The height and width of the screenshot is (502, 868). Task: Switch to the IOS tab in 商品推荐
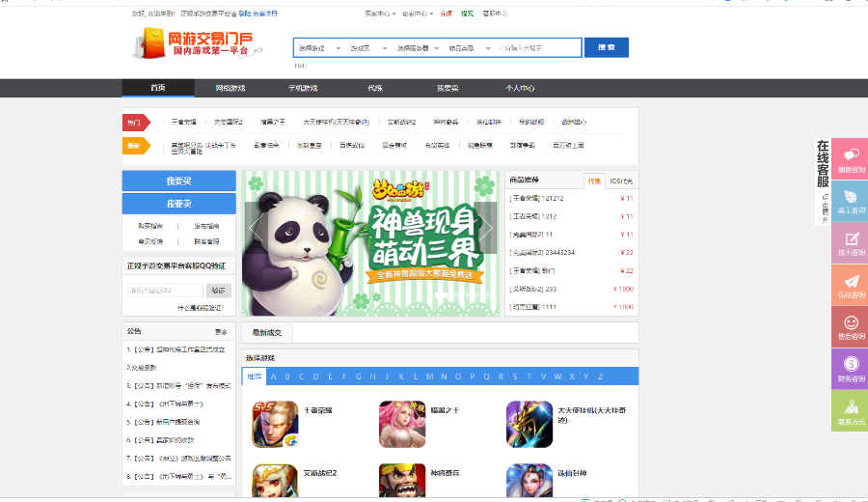tap(621, 181)
